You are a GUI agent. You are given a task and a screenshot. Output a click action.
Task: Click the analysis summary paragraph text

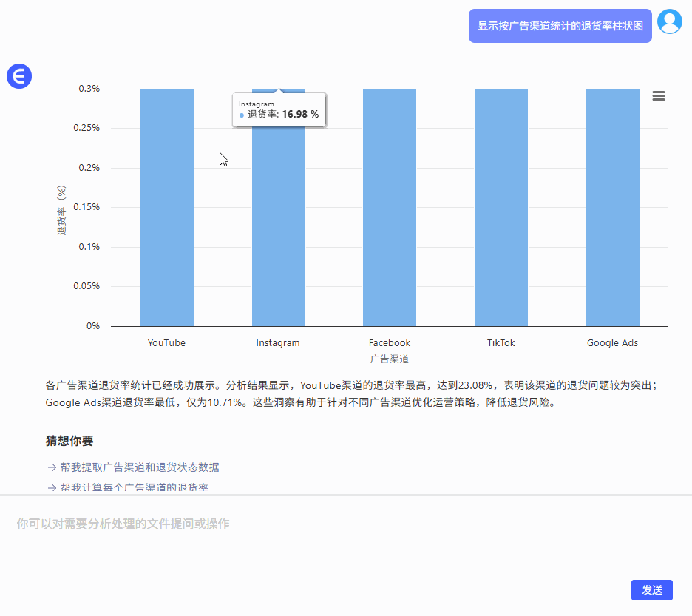pyautogui.click(x=352, y=394)
